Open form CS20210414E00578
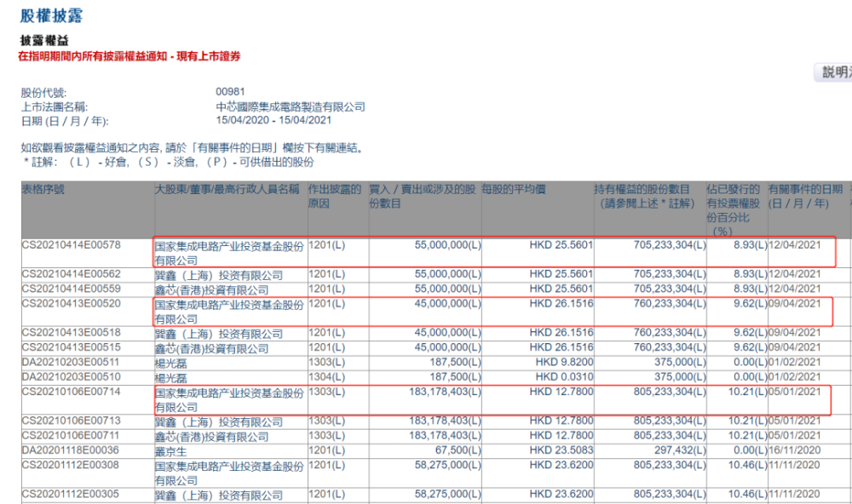852x504 pixels. (x=72, y=245)
